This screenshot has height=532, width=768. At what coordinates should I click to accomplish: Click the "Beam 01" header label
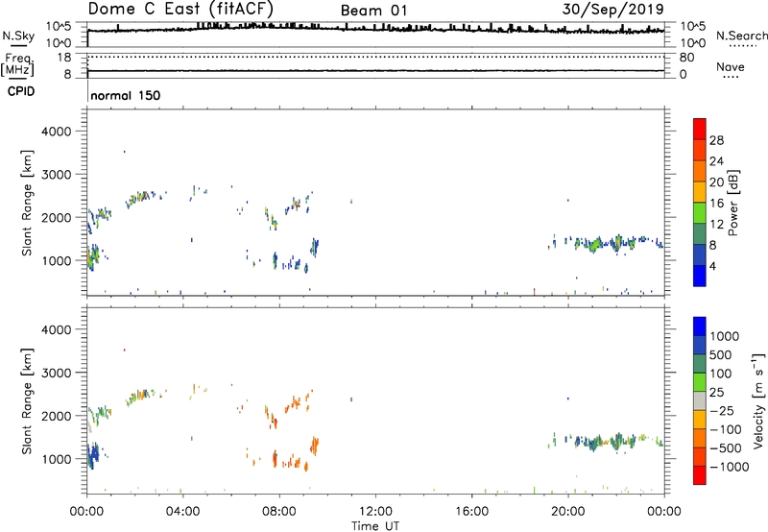coord(373,11)
